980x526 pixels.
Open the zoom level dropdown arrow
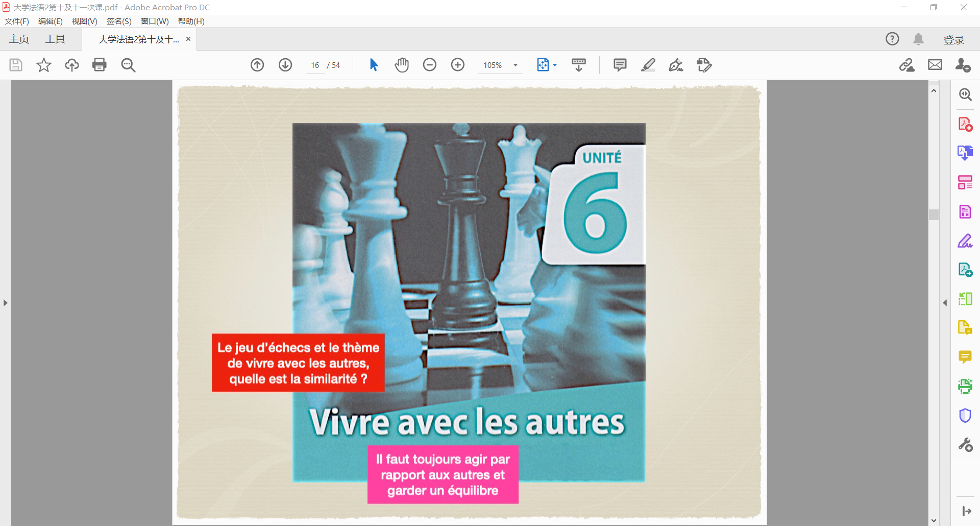(x=516, y=65)
